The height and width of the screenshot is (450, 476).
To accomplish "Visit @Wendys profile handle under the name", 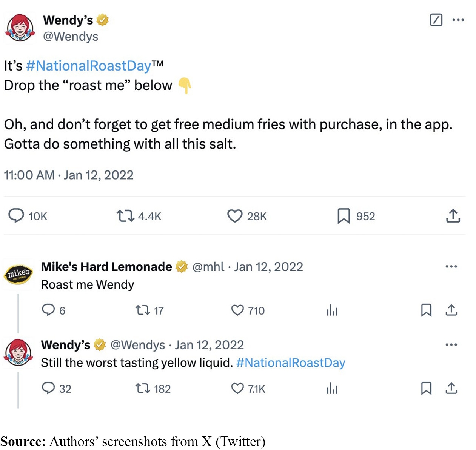I will (x=71, y=36).
